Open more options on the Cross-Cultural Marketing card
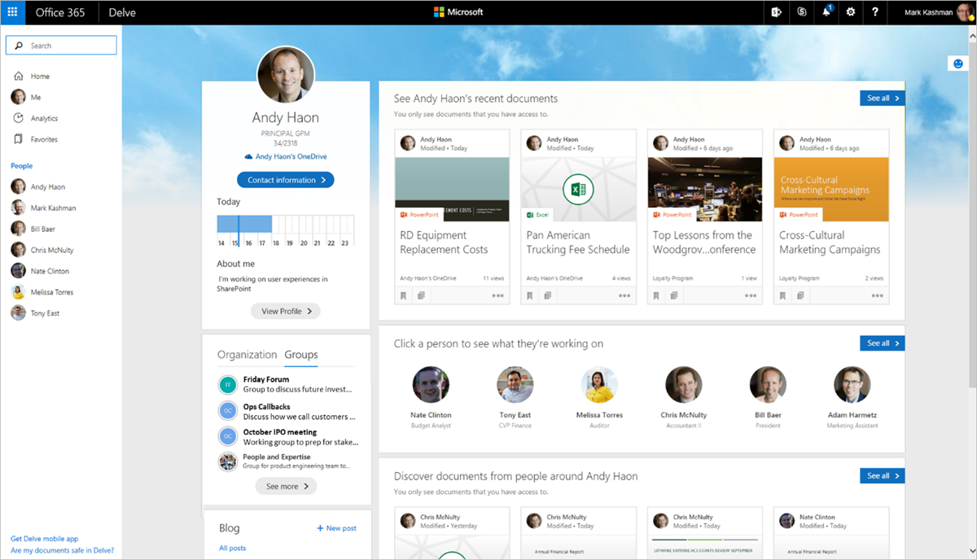 point(878,295)
